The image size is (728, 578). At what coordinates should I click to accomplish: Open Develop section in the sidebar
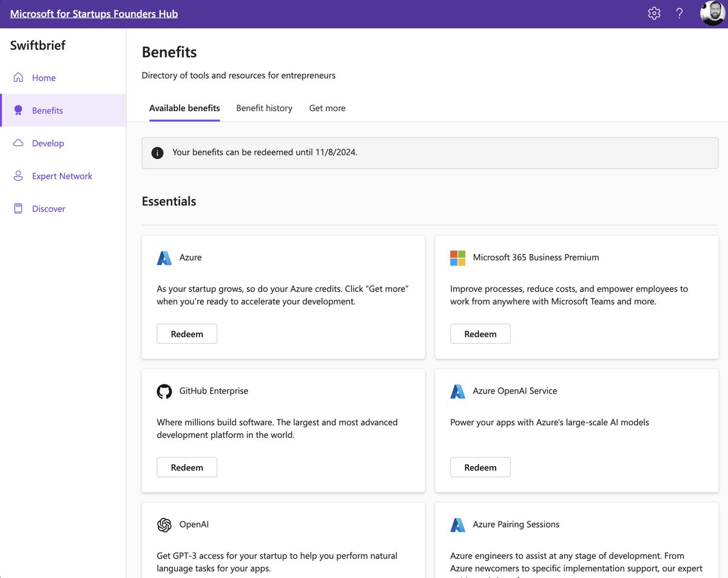click(x=63, y=143)
